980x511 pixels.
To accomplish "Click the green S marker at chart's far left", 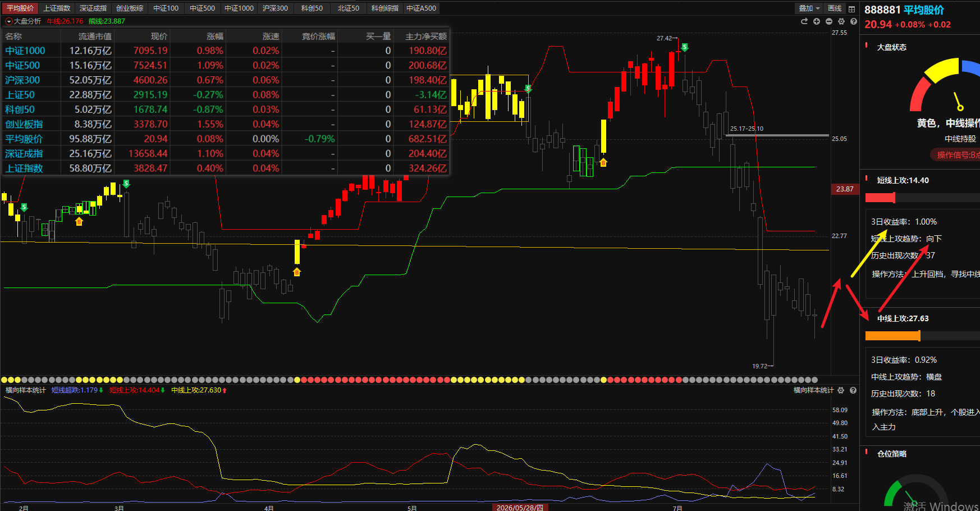I will (24, 207).
